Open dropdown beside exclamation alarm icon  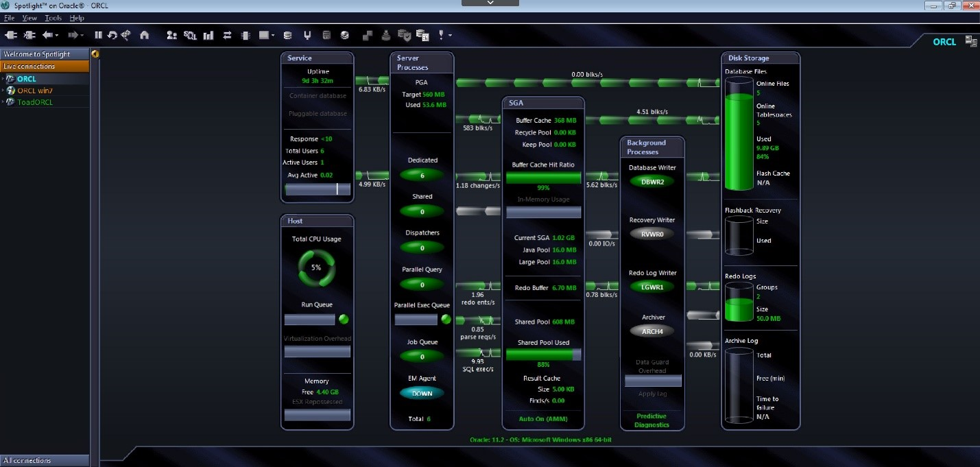(x=451, y=35)
